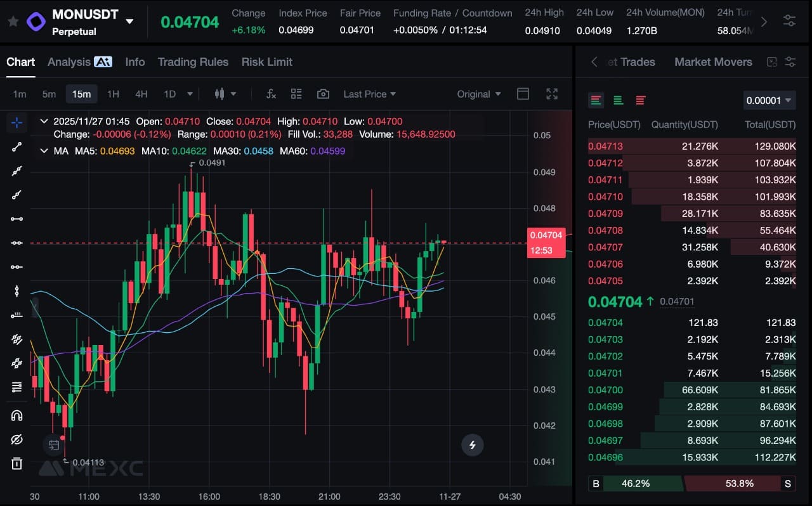Viewport: 812px width, 506px height.
Task: Open the Last Price dropdown
Action: [x=369, y=94]
